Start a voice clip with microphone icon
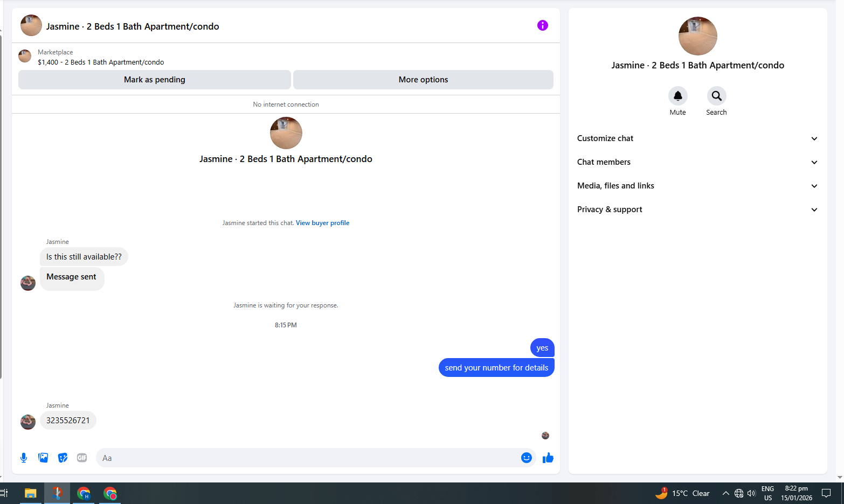The height and width of the screenshot is (504, 844). (x=24, y=458)
